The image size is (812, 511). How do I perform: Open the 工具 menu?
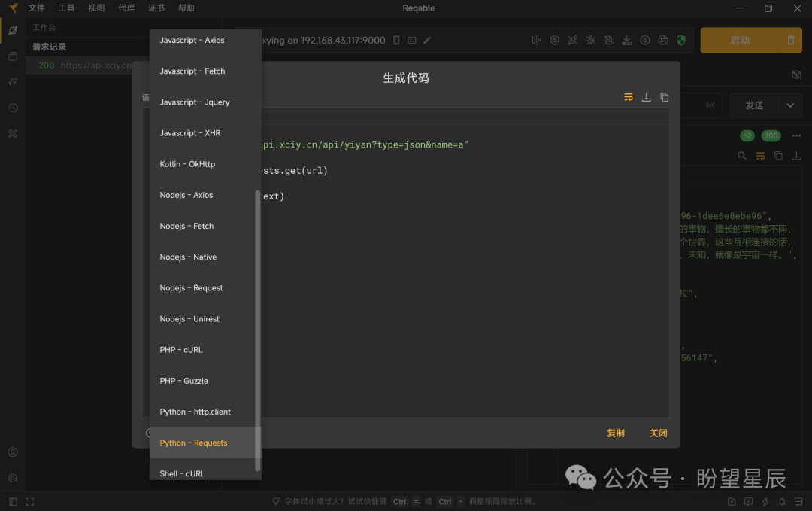point(66,8)
